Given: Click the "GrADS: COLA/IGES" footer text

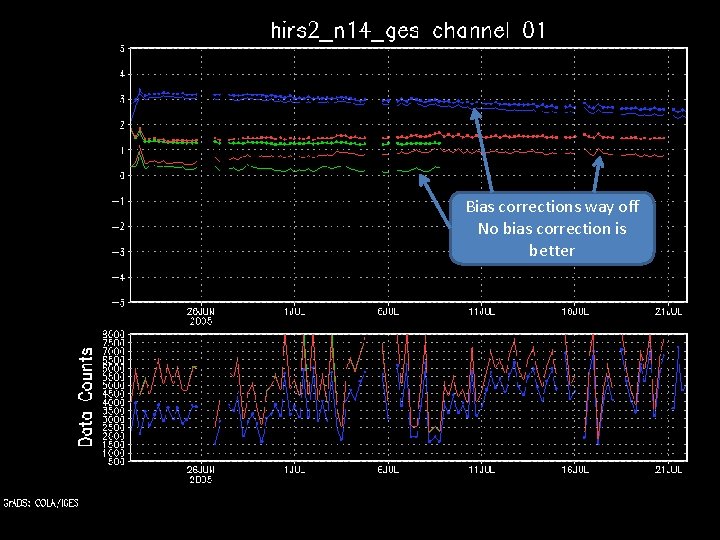Looking at the screenshot, I should click(x=41, y=503).
